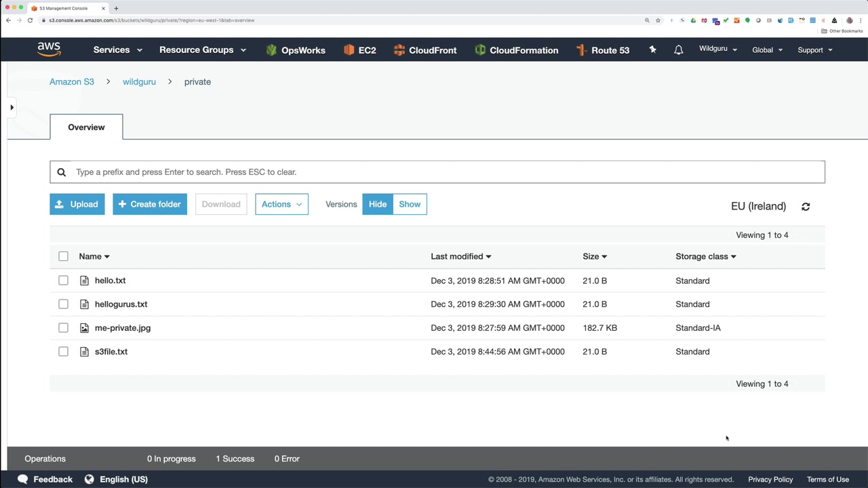Open the Services dropdown menu

tap(118, 50)
